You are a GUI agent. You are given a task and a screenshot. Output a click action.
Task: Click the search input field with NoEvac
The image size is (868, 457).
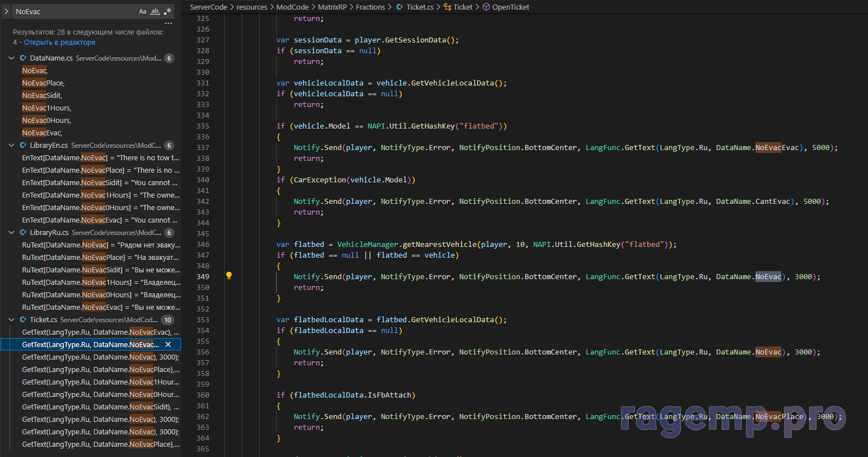pos(74,11)
